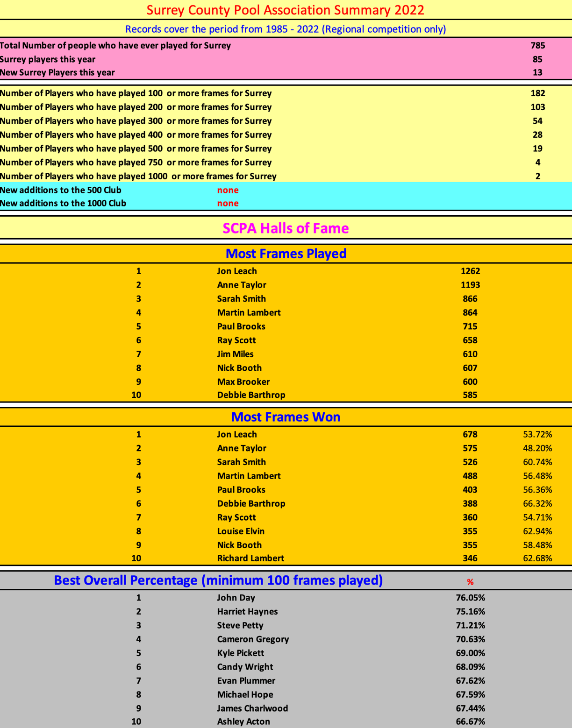Click 'Total Number of people who have ever played' label

click(x=115, y=45)
